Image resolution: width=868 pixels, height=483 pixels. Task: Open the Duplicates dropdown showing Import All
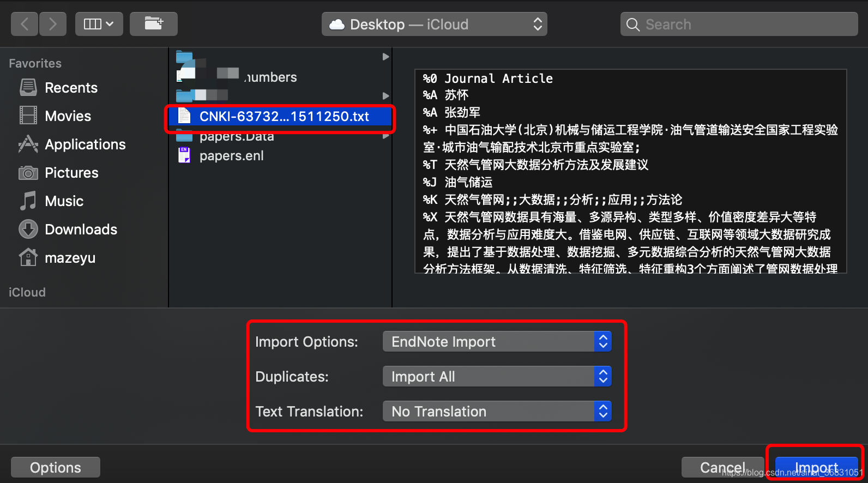pyautogui.click(x=497, y=377)
